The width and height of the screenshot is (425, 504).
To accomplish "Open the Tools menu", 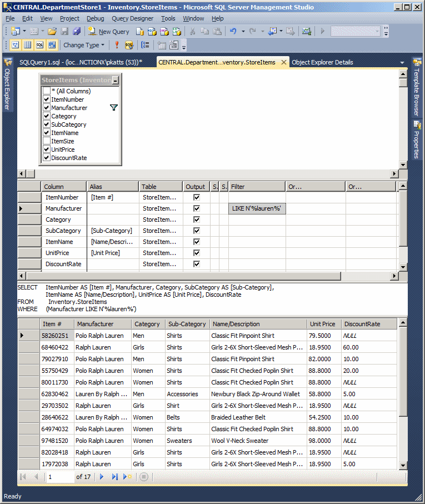I will (x=168, y=19).
